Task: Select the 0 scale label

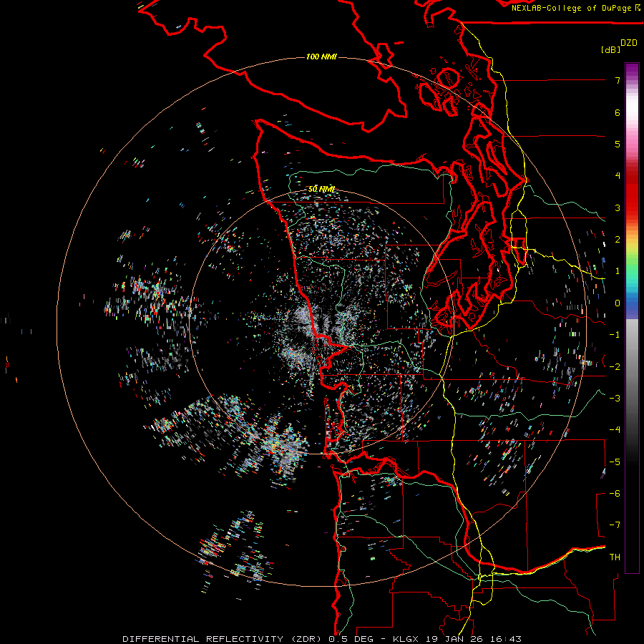Action: point(618,303)
